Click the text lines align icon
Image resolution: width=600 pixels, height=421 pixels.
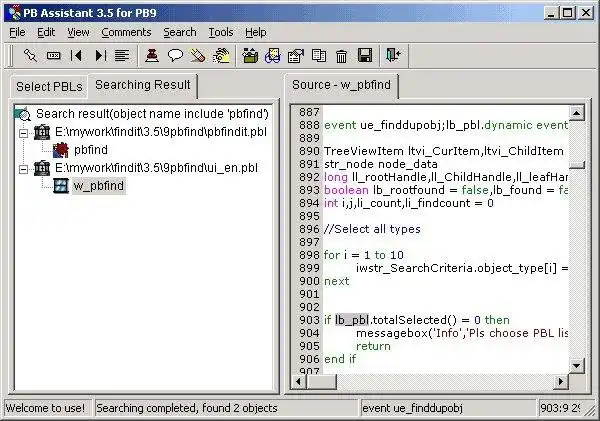point(122,55)
